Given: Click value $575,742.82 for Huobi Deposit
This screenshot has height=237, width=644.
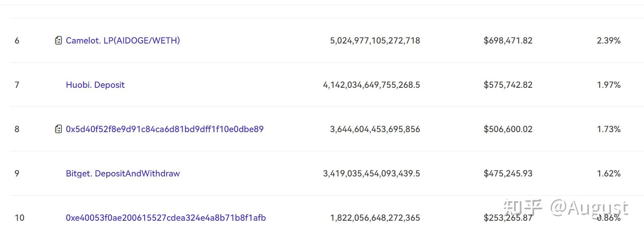Looking at the screenshot, I should pos(508,85).
